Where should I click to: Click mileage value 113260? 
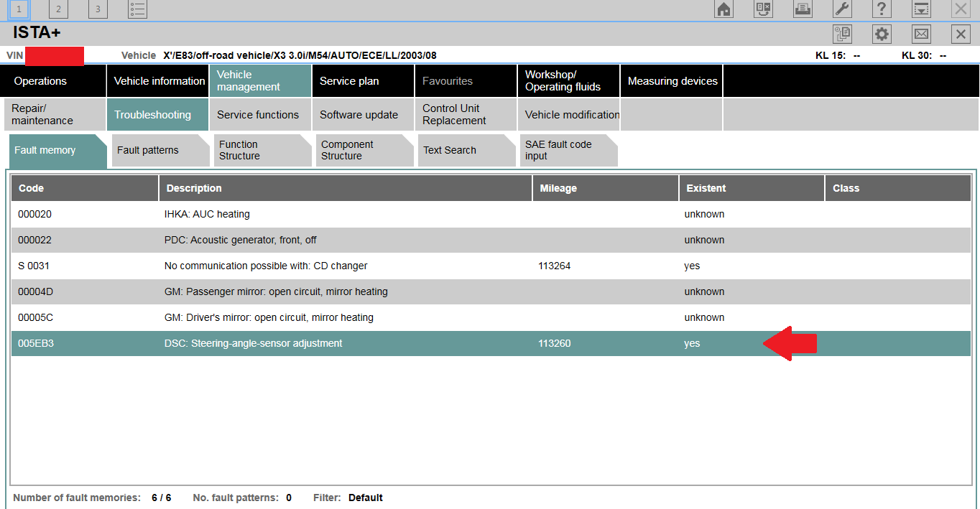tap(555, 344)
